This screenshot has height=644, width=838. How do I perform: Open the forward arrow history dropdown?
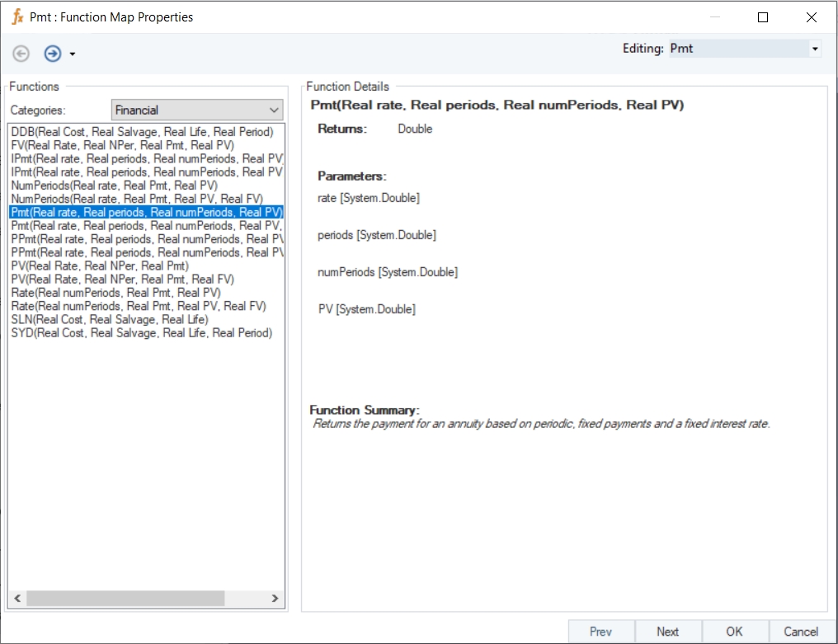click(72, 54)
